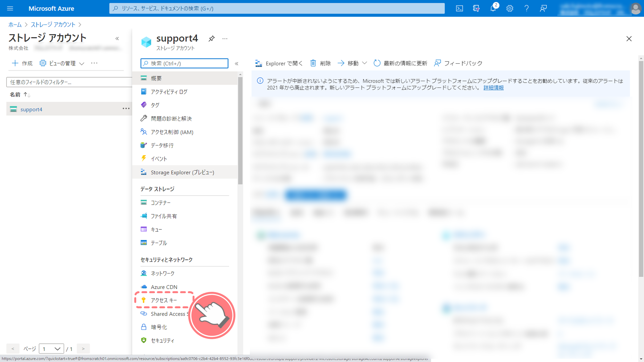Open File shares menu item
Viewport: 644px width, 362px height.
pyautogui.click(x=185, y=216)
